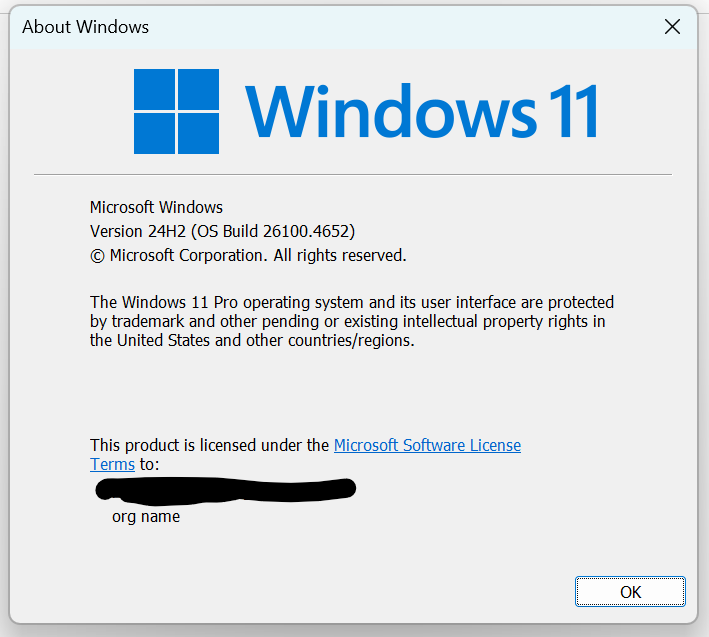709x637 pixels.
Task: Click 'This product is licensed under the' text
Action: [209, 445]
